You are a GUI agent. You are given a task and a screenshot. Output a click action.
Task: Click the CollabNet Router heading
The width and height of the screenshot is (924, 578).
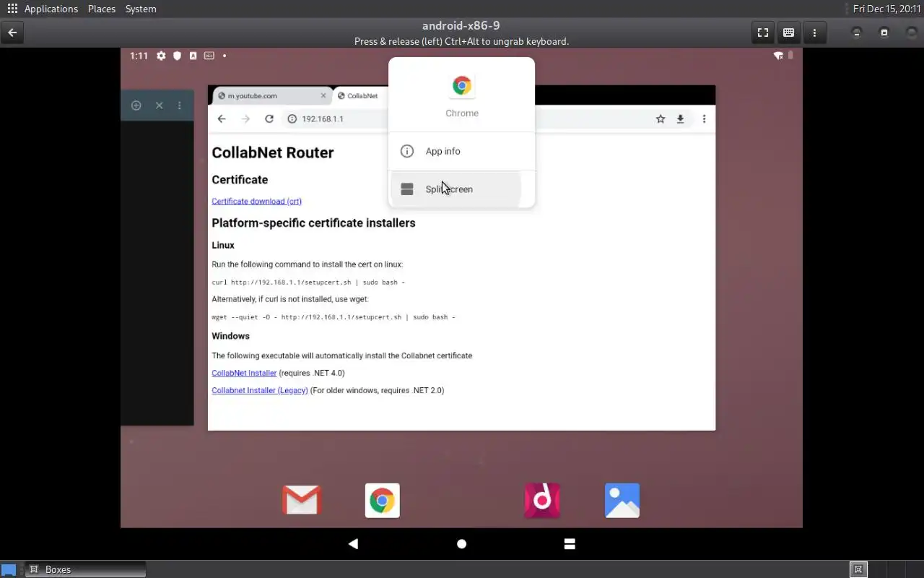(273, 152)
